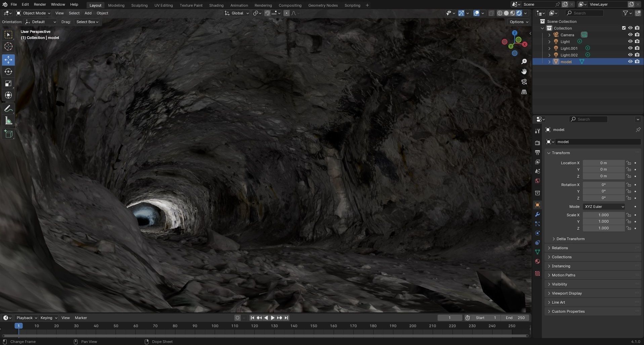
Task: Open the Add menu in viewport header
Action: pyautogui.click(x=88, y=13)
